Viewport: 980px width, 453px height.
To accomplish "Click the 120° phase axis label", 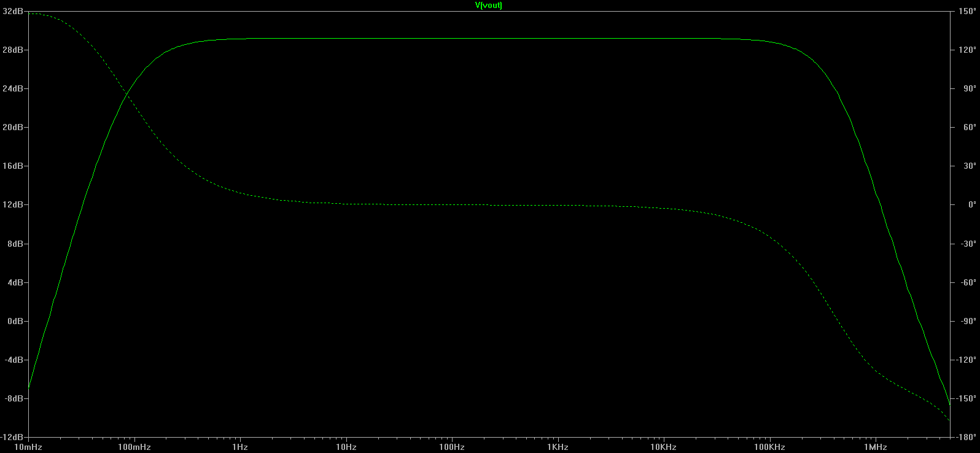I will (x=967, y=50).
